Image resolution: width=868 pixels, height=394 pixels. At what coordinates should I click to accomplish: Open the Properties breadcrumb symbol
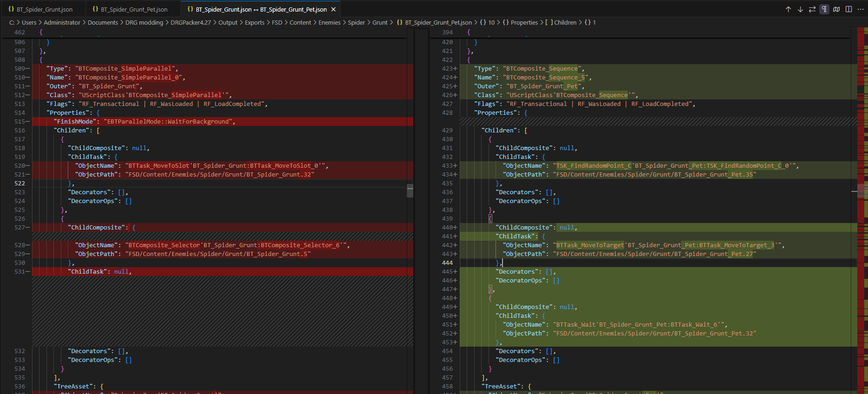click(524, 22)
